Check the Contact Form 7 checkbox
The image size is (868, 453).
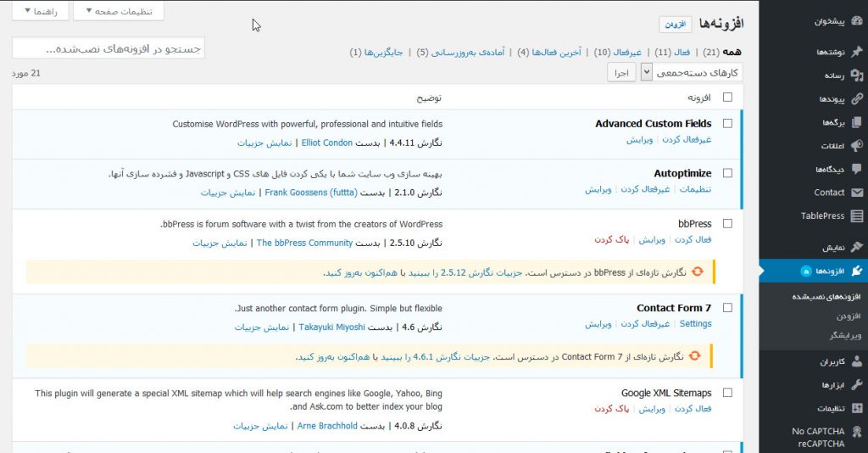click(727, 308)
